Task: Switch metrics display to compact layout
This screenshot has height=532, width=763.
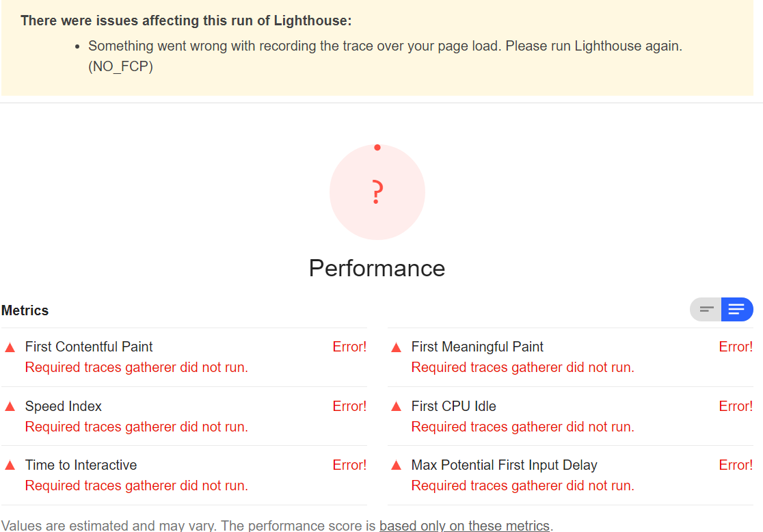Action: click(x=706, y=309)
